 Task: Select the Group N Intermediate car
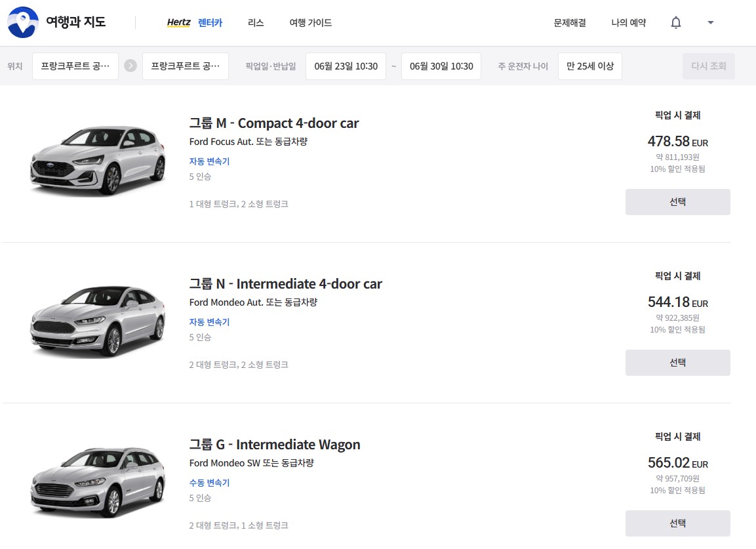tap(677, 363)
